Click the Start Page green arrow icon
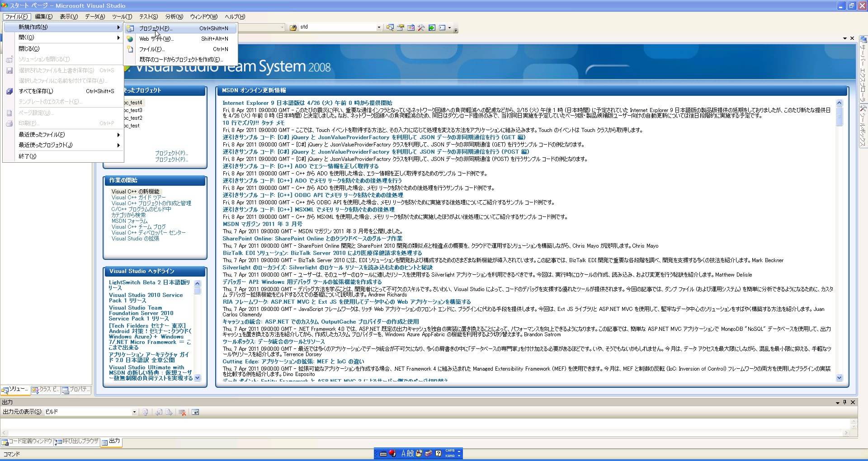Screen dimensions: 868x461 [x=432, y=28]
